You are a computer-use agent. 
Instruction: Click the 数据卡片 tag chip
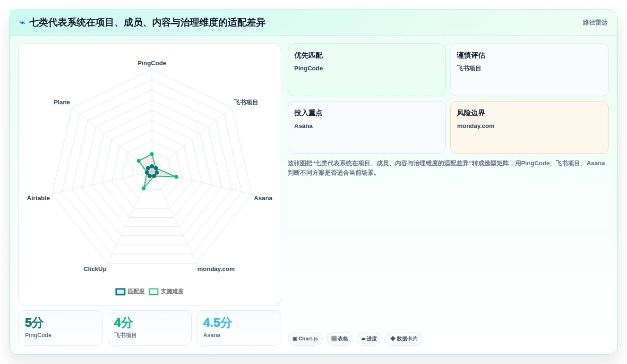[x=404, y=339]
